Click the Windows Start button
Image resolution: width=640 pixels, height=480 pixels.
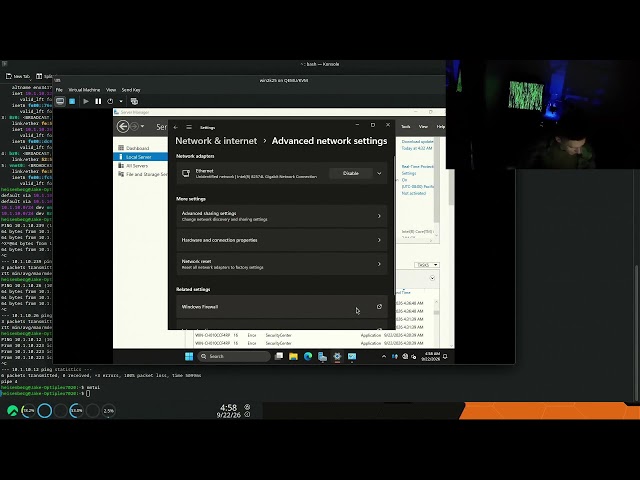tap(189, 356)
